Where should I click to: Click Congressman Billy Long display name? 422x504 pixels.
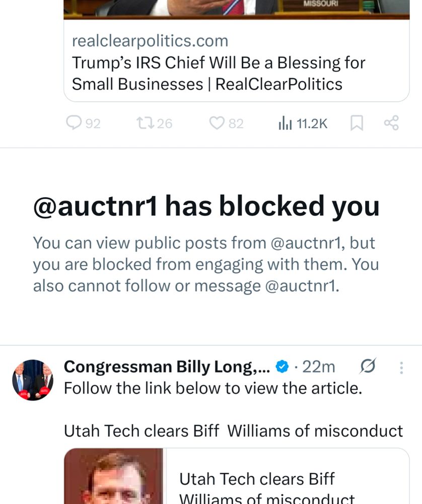167,367
